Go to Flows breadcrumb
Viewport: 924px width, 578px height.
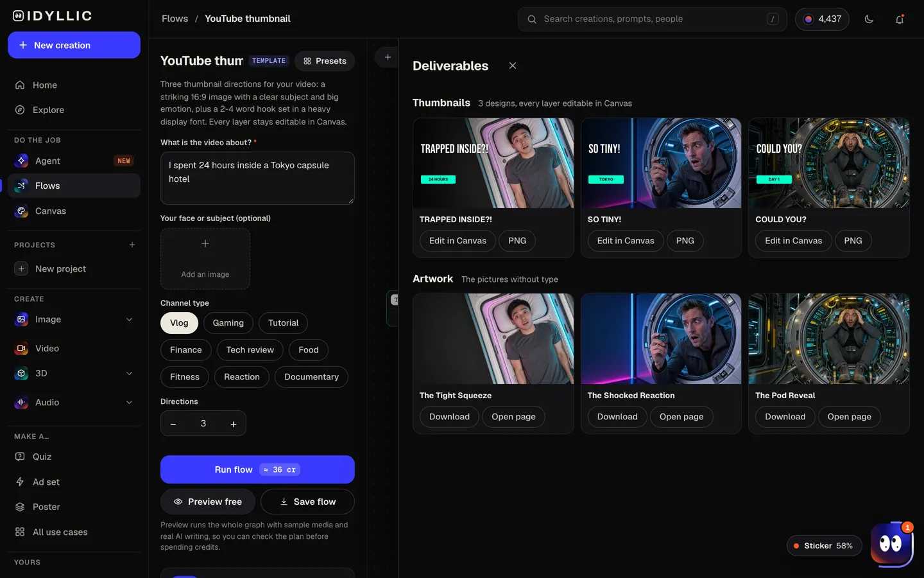coord(175,19)
